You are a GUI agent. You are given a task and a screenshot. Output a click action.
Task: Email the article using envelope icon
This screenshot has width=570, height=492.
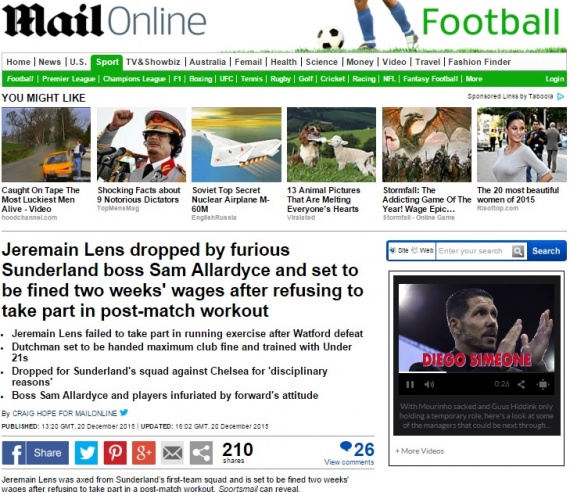[172, 453]
